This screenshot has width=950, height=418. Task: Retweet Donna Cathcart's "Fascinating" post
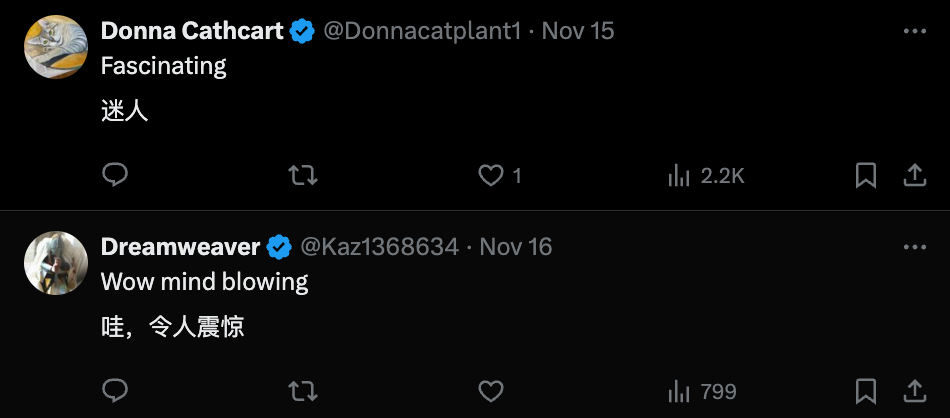302,176
